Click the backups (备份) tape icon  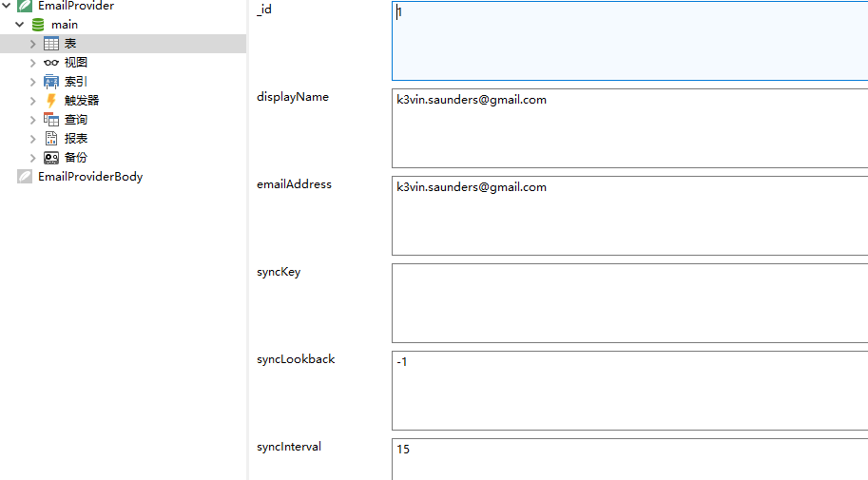(x=51, y=158)
